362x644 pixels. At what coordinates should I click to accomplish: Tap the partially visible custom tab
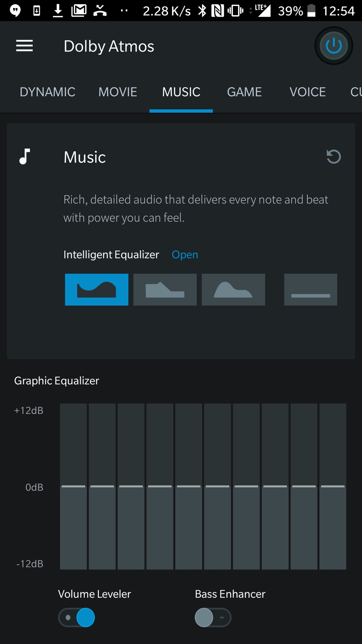pyautogui.click(x=355, y=92)
